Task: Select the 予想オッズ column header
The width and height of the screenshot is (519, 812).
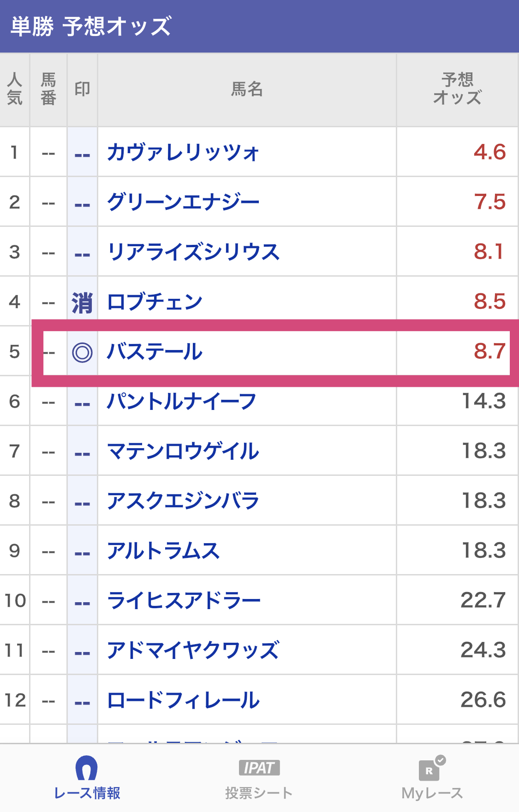Action: 457,89
